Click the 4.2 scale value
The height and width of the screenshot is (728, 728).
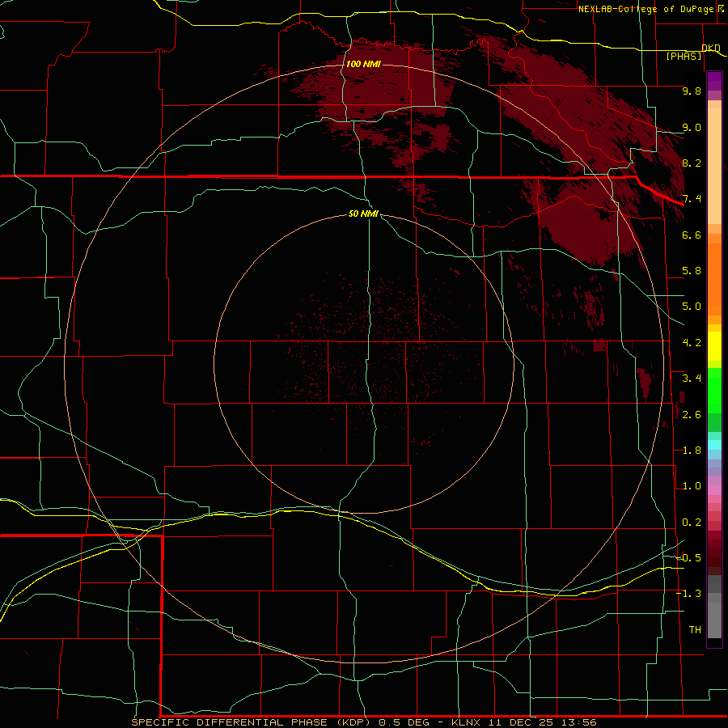click(692, 343)
